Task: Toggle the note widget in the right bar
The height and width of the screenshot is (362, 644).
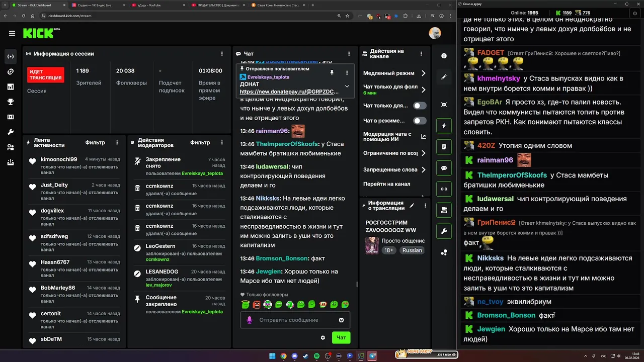Action: (444, 147)
